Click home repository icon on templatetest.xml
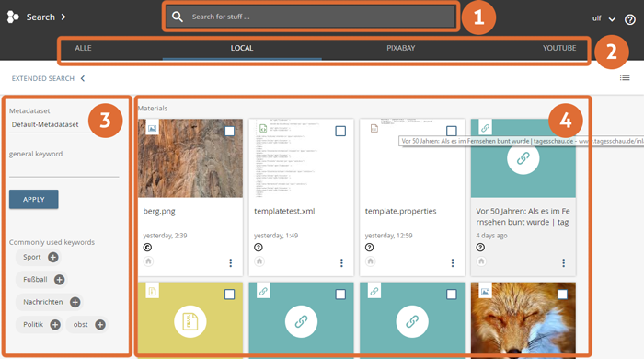Image resolution: width=644 pixels, height=359 pixels. point(259,261)
